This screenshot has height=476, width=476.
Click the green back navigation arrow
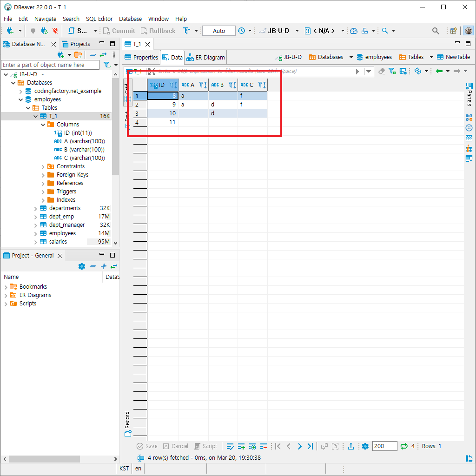pos(439,71)
